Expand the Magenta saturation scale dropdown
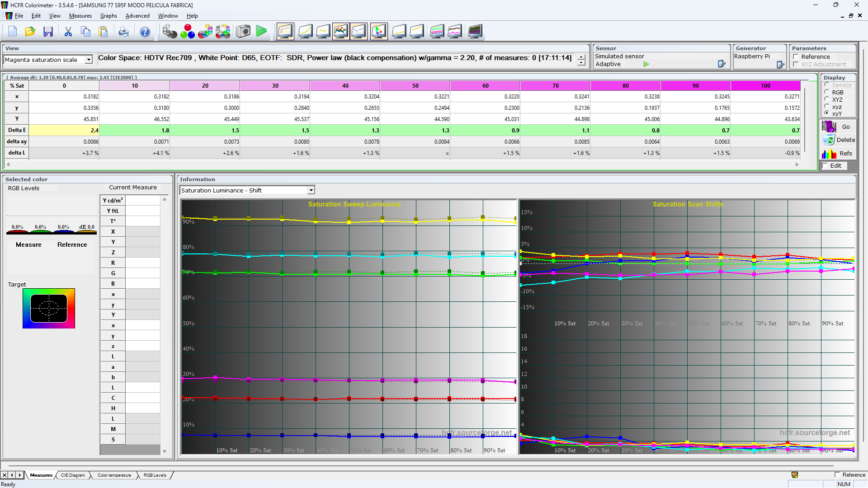 (89, 60)
